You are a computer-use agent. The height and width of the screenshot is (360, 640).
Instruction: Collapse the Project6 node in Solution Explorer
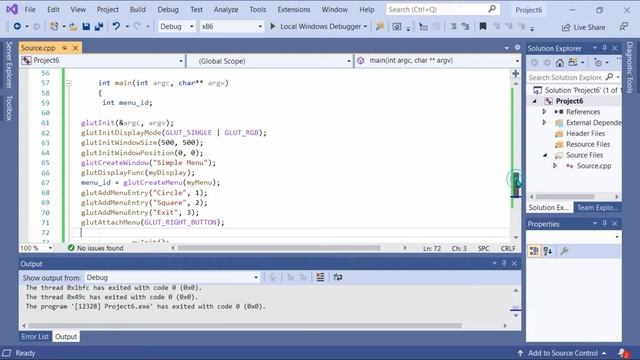point(534,101)
